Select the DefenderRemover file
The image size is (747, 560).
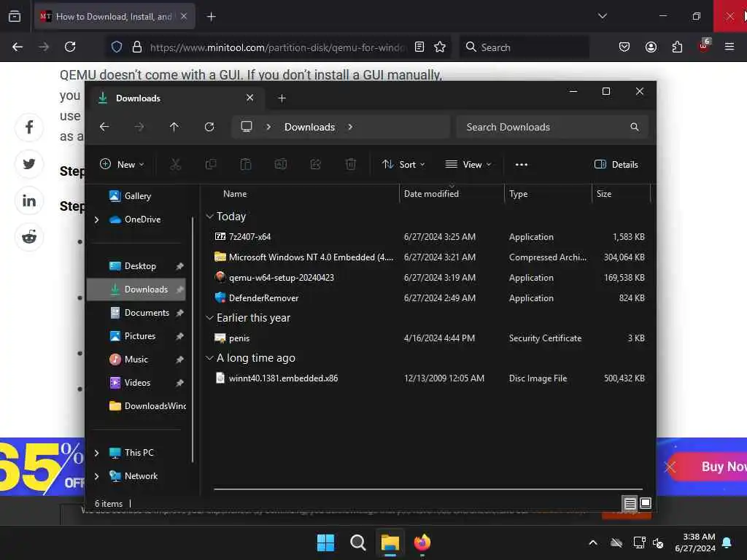pyautogui.click(x=263, y=298)
